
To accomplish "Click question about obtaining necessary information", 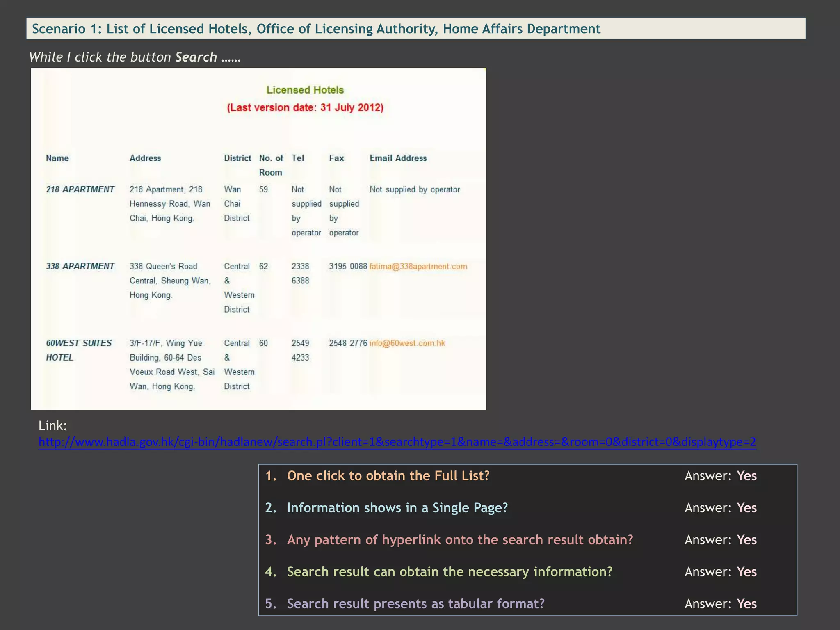I will pyautogui.click(x=450, y=572).
